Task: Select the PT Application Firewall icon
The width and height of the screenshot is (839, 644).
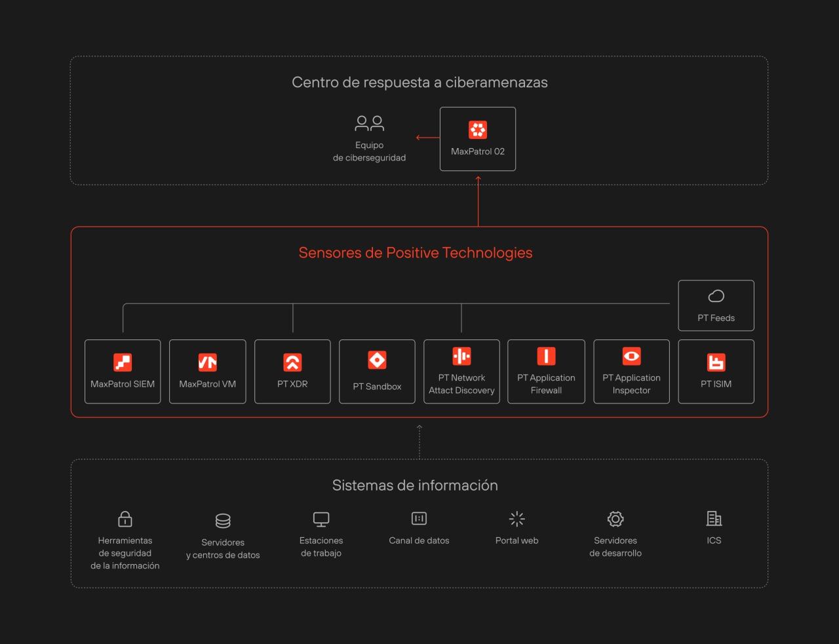Action: [546, 356]
